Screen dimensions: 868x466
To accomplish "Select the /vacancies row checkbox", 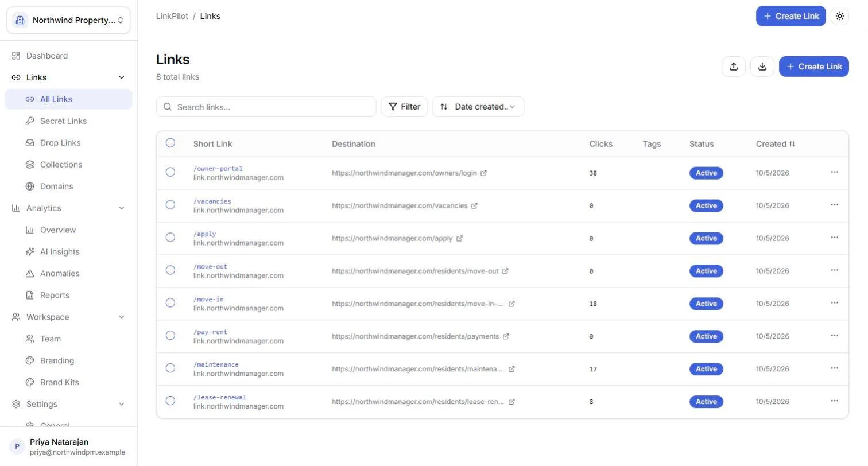I will 170,205.
